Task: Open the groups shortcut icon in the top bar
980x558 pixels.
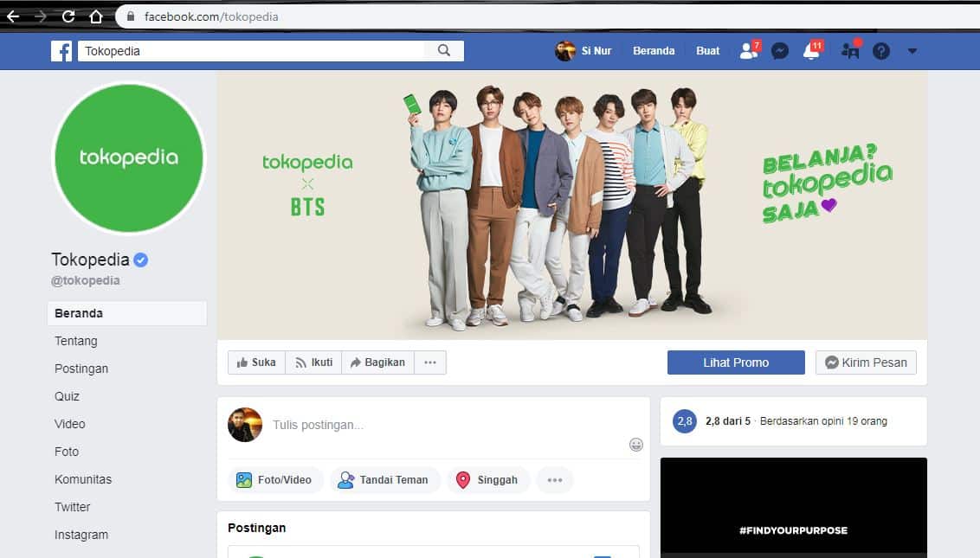Action: [851, 50]
